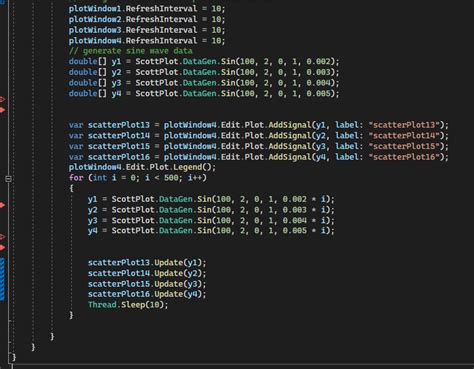Click the "scatterPlot16" label string
The width and height of the screenshot is (474, 369).
click(404, 157)
